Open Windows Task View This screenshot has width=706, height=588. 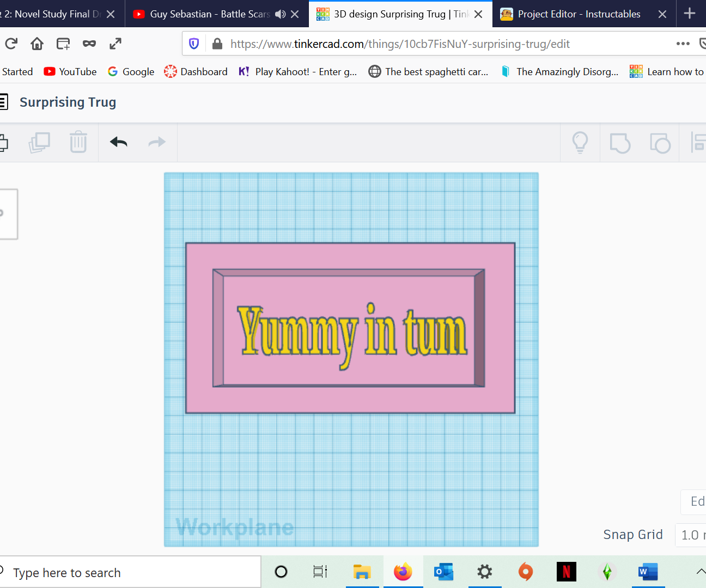[320, 572]
